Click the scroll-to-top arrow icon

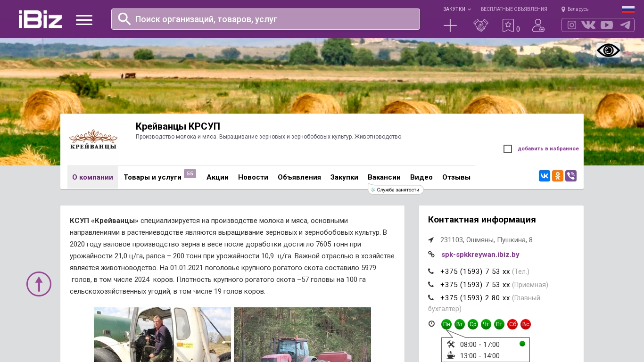click(39, 284)
